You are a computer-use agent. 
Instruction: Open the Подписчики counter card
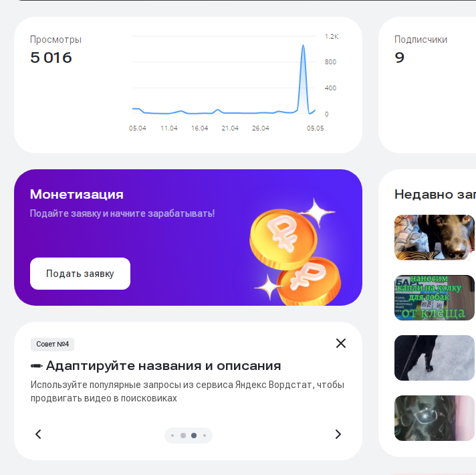point(427,85)
